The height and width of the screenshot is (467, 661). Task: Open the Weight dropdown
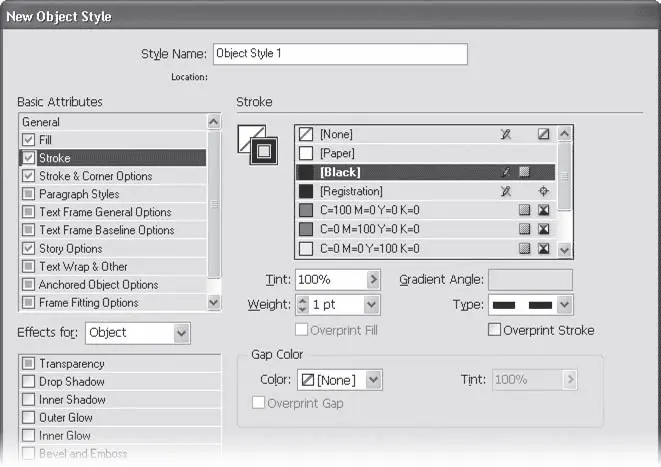[x=371, y=305]
